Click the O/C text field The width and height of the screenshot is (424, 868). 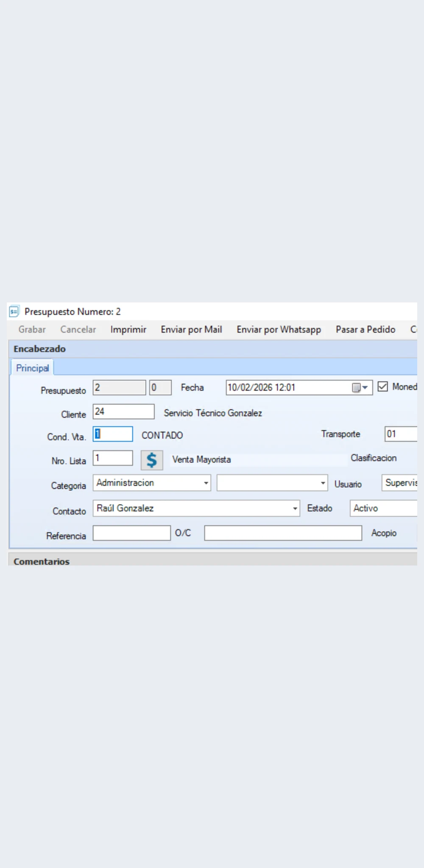(283, 533)
